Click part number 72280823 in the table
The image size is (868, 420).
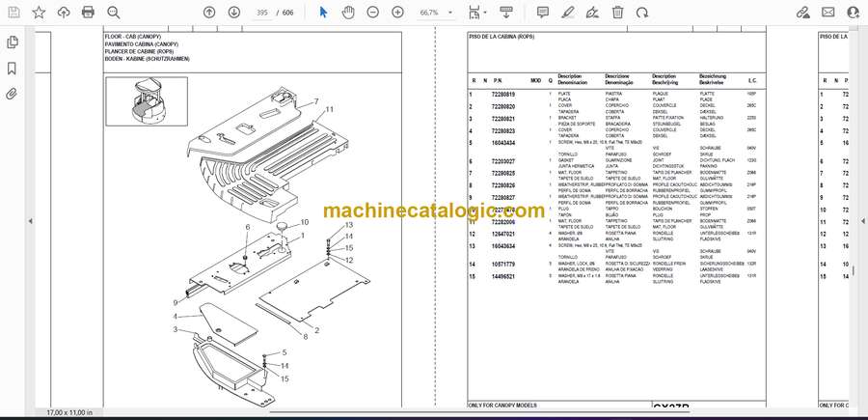pos(503,130)
